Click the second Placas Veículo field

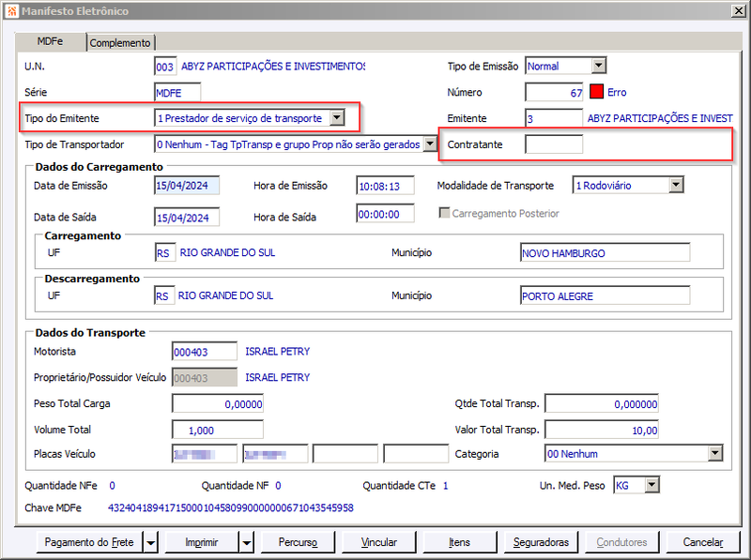275,454
